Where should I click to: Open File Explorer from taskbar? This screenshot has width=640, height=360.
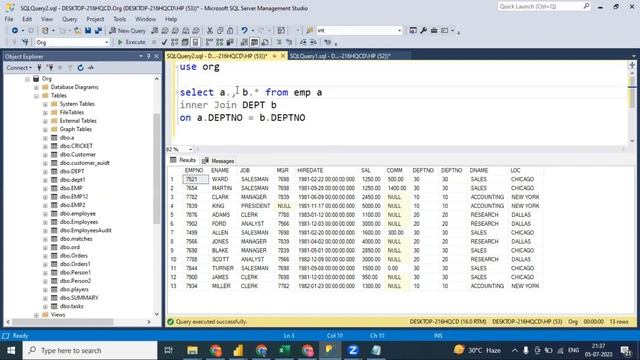click(x=192, y=350)
